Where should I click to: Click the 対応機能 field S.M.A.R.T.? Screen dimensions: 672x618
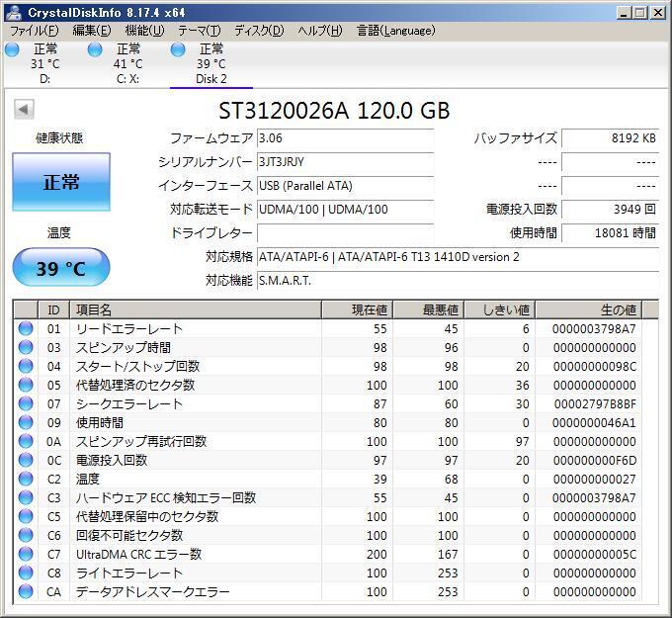[x=459, y=281]
